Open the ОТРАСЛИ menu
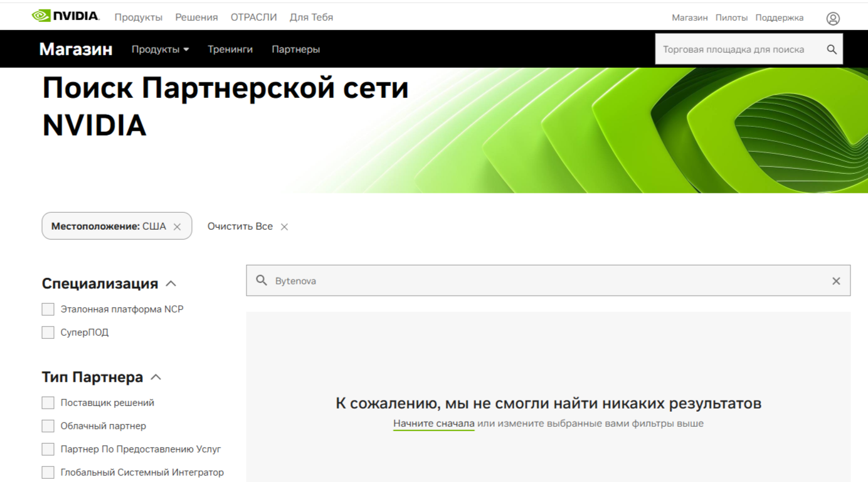This screenshot has width=868, height=482. pos(253,18)
